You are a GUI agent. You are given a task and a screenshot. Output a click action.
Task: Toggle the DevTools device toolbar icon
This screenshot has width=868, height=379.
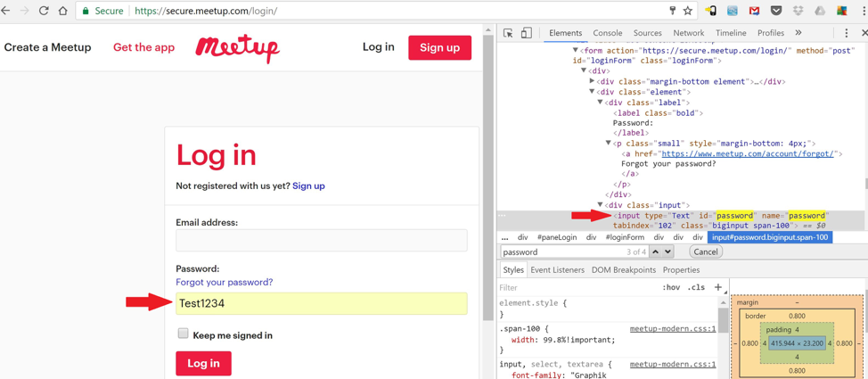pos(527,33)
